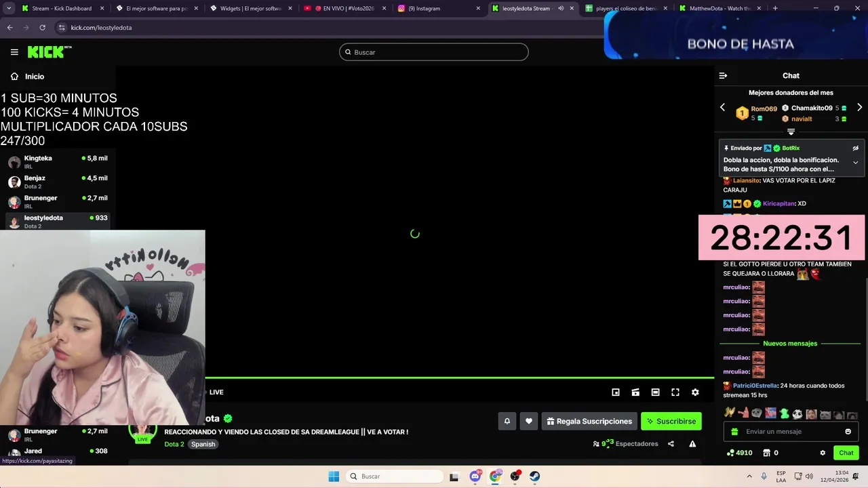Expand the pinned BotRix message
This screenshot has height=488, width=868.
855,163
